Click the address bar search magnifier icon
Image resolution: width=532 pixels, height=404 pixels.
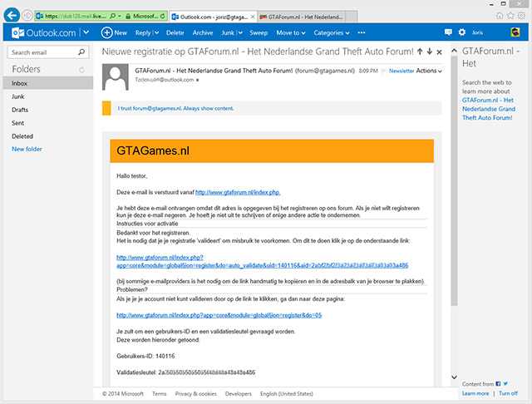(113, 16)
